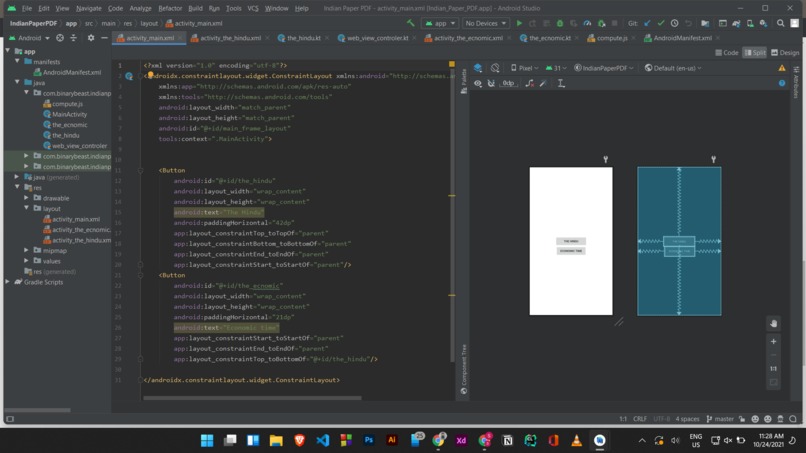Select the pan hand tool

[x=774, y=323]
